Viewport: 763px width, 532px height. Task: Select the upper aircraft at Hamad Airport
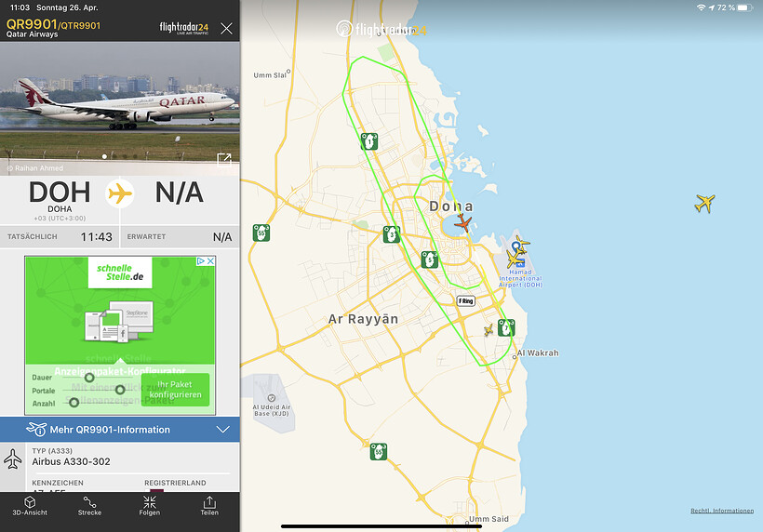pyautogui.click(x=522, y=243)
